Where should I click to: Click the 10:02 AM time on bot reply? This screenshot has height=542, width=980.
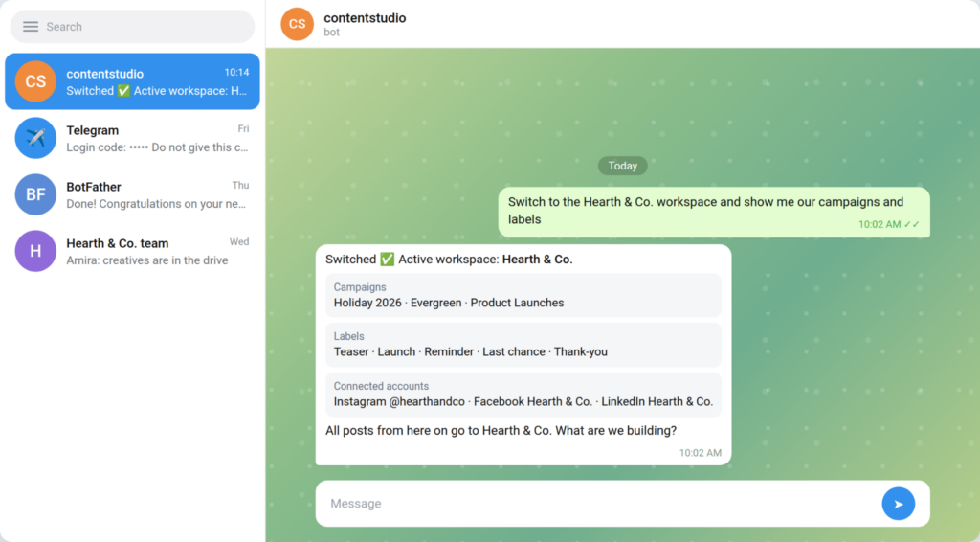tap(700, 453)
